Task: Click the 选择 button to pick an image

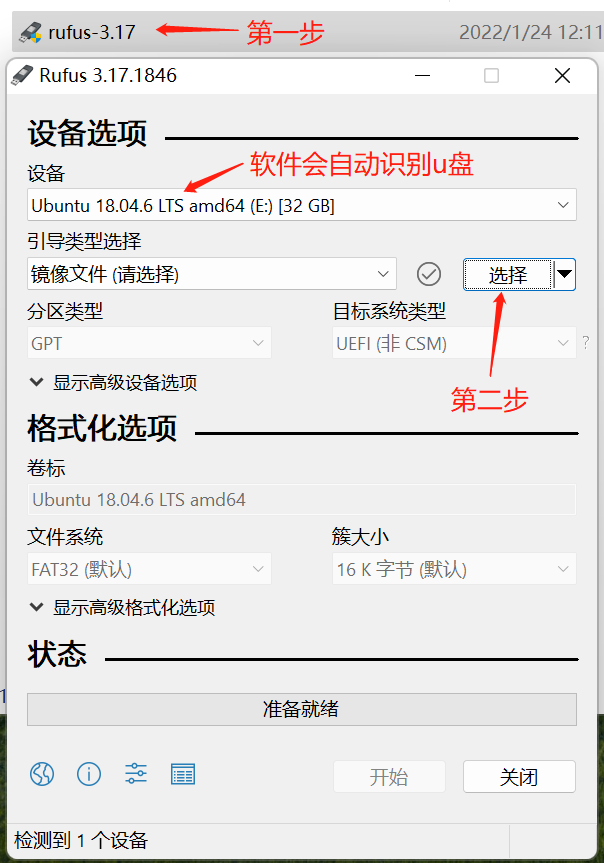Action: (x=508, y=274)
